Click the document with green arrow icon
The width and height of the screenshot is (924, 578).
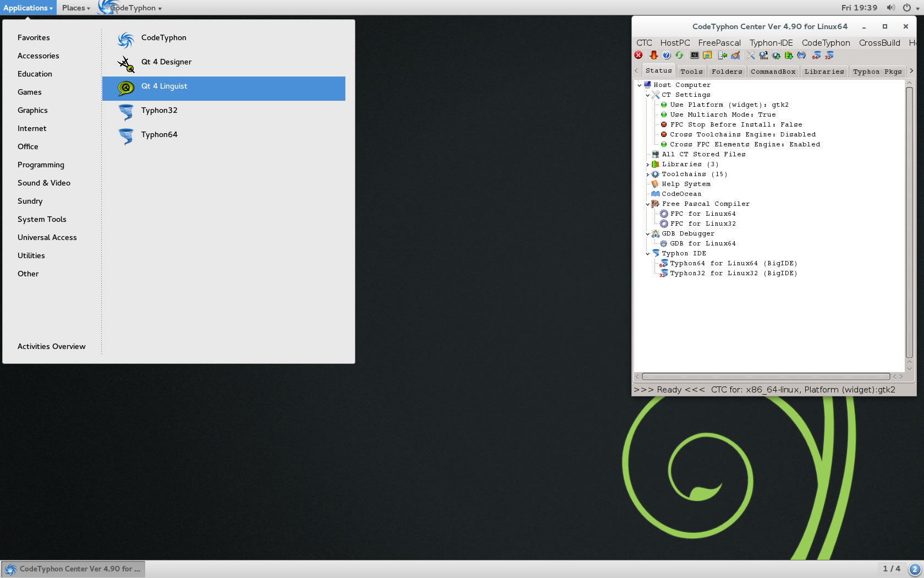pyautogui.click(x=723, y=55)
